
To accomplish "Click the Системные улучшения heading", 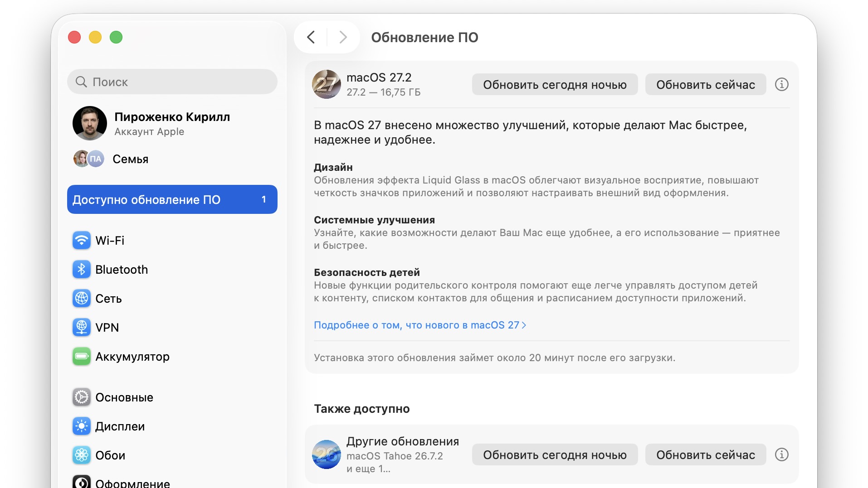I will 374,220.
